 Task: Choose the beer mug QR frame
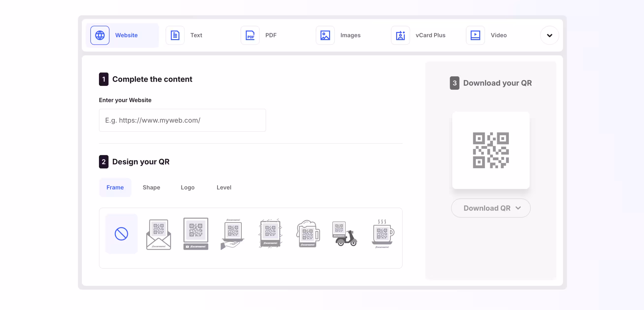pyautogui.click(x=308, y=233)
